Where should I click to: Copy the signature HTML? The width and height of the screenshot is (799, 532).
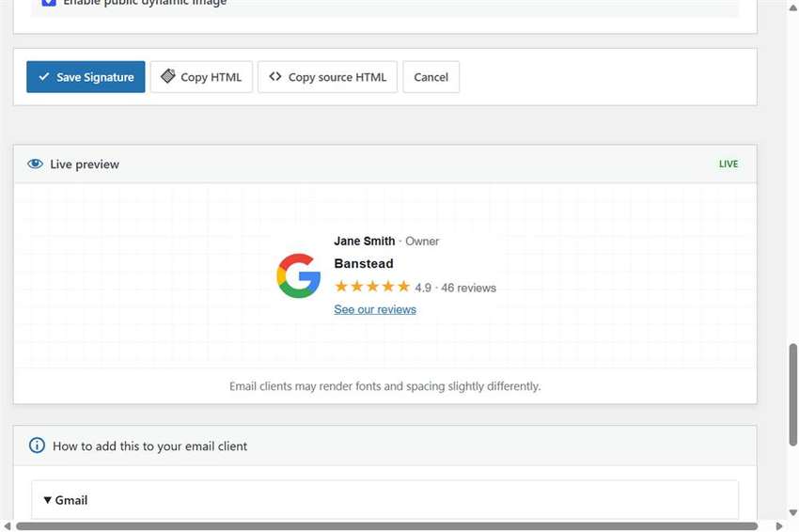[x=201, y=77]
